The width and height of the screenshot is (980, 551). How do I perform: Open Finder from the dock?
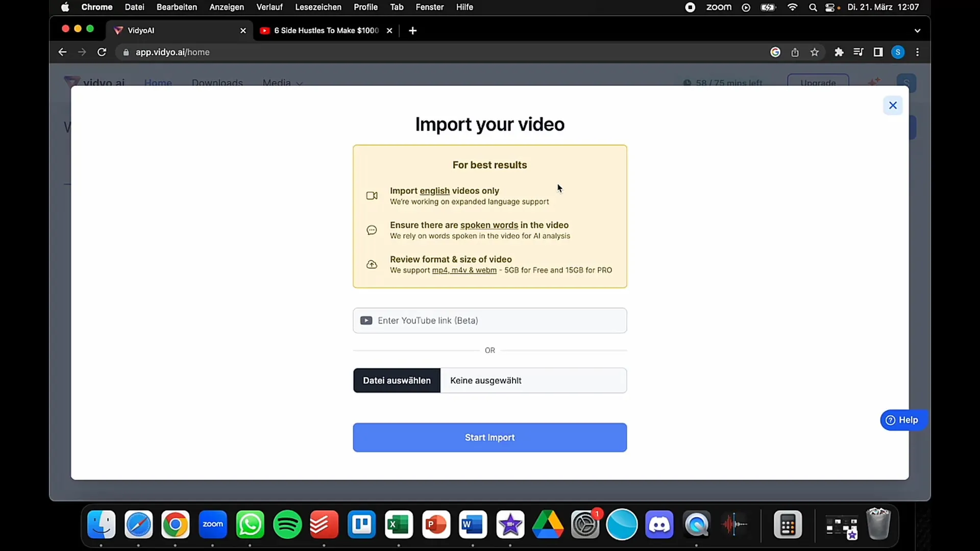[102, 524]
